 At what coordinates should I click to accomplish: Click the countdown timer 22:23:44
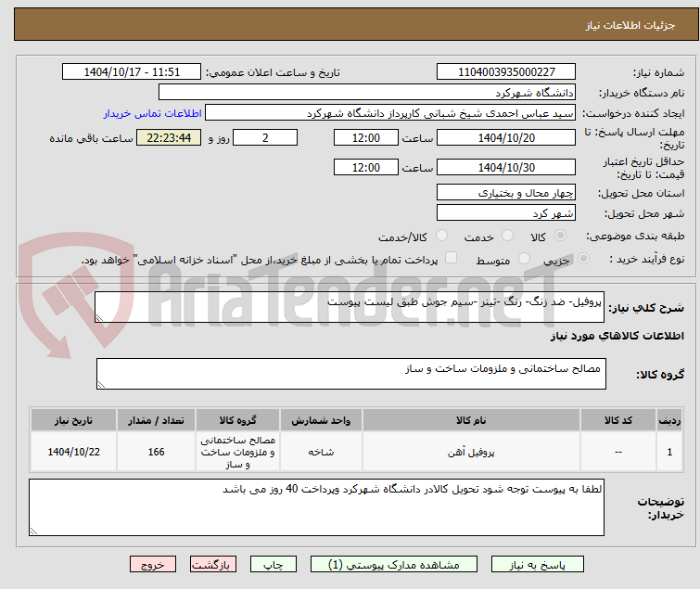coord(169,137)
